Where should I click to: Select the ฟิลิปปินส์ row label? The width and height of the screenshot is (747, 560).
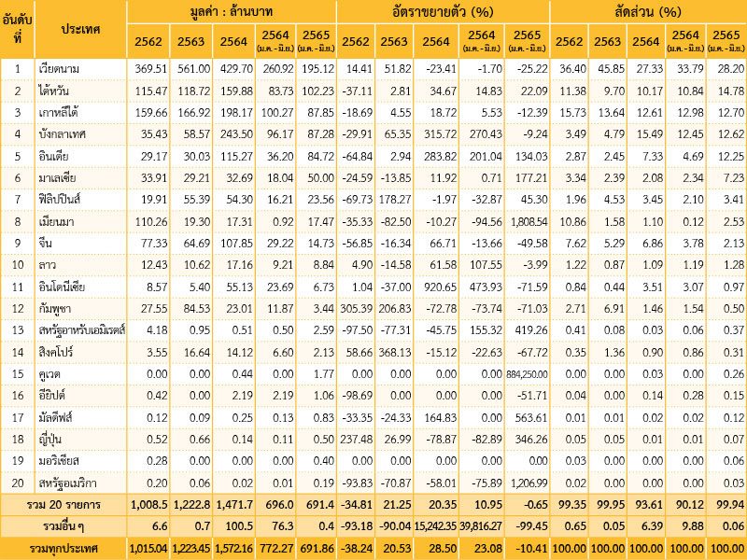point(60,200)
